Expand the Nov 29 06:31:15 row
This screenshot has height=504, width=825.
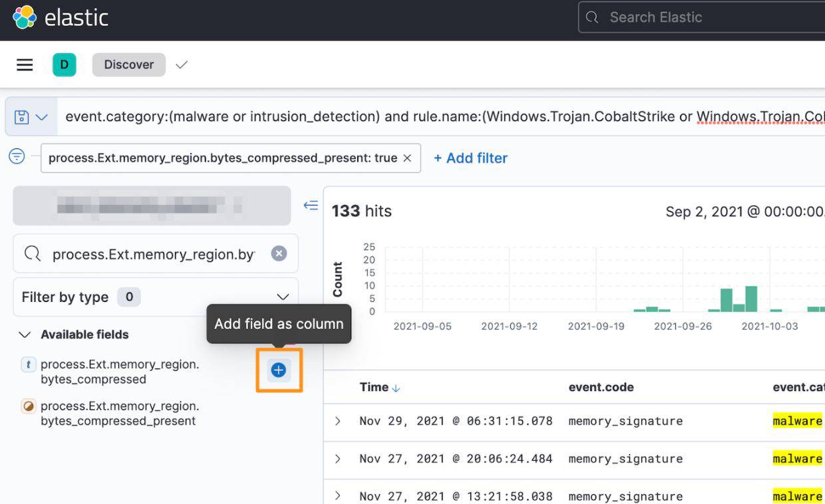point(338,421)
